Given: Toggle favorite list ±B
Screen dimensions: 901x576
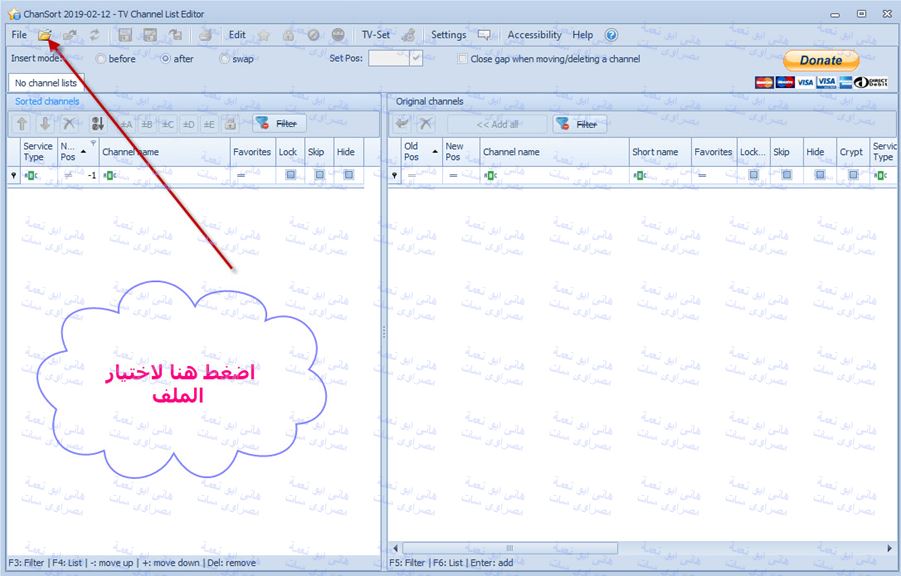Looking at the screenshot, I should (x=147, y=124).
